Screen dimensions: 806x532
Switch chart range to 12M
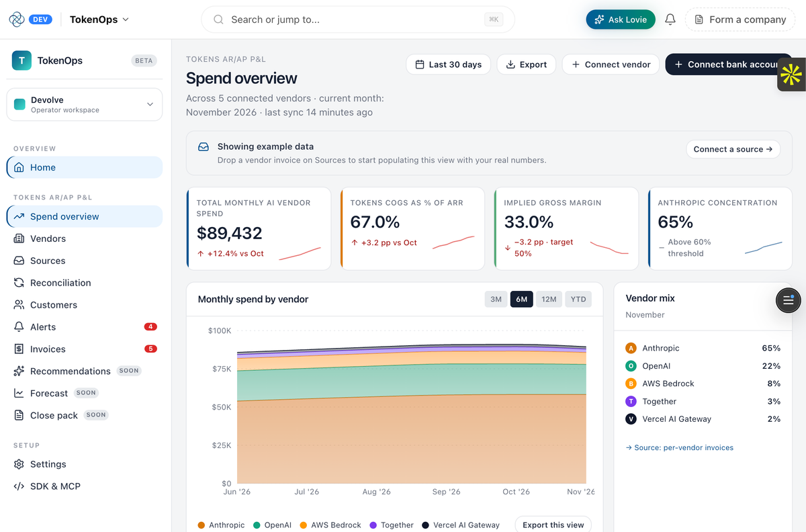coord(549,300)
